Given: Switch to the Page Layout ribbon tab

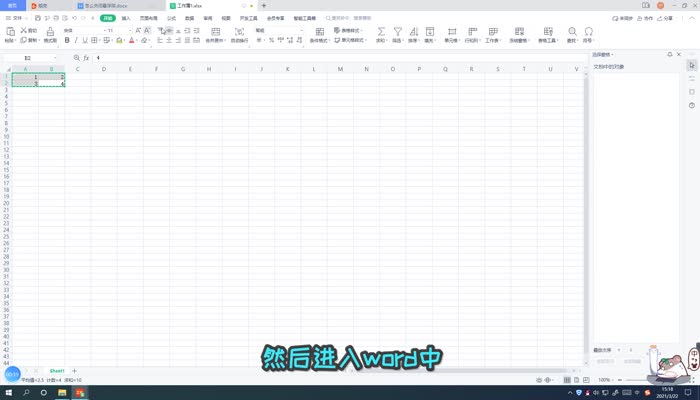Looking at the screenshot, I should pos(148,18).
